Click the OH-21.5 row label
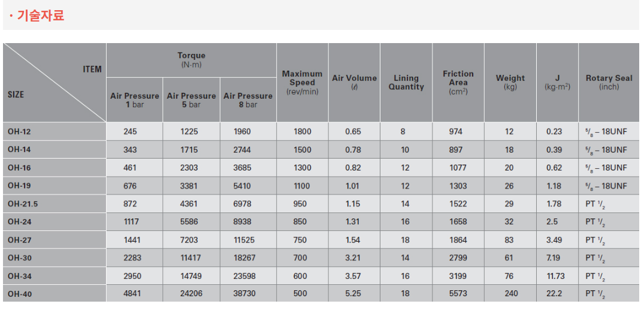644x310 pixels. pos(23,204)
